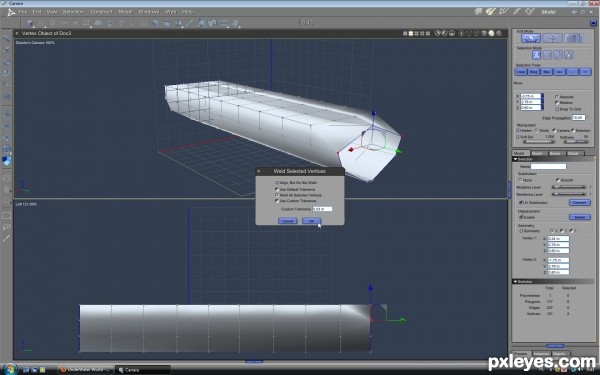Enable Symmetry checkbox
Screen dimensions: 600x375
[x=521, y=231]
